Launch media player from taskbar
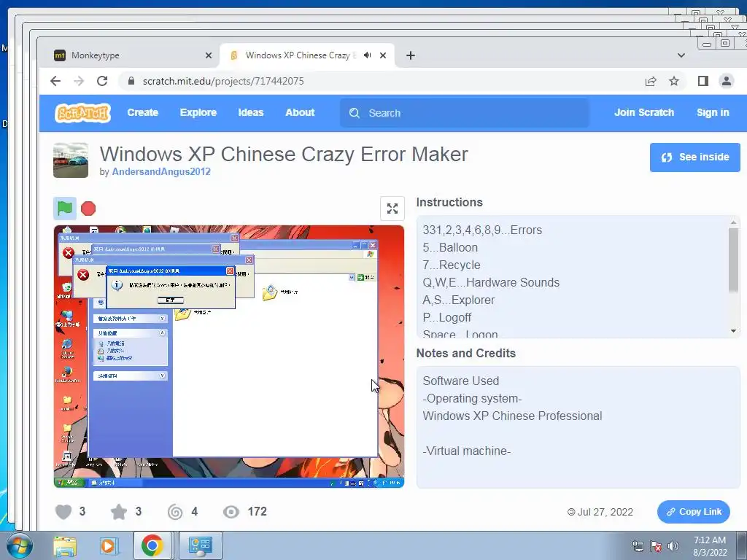 (108, 546)
